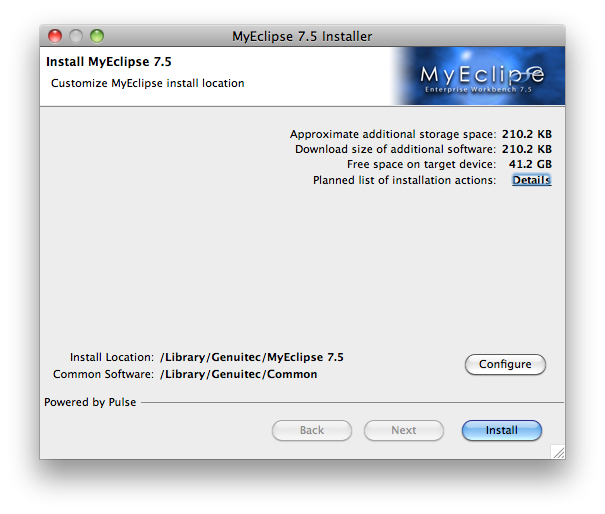This screenshot has height=514, width=605.
Task: Click the download size value 210.2 KB
Action: pos(527,149)
